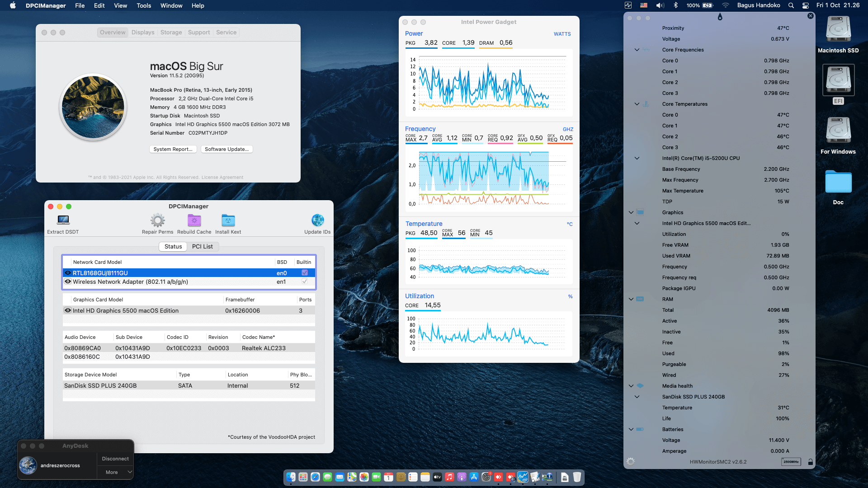This screenshot has height=488, width=868.
Task: Switch to Storage tab in About This Mac
Action: click(x=171, y=33)
